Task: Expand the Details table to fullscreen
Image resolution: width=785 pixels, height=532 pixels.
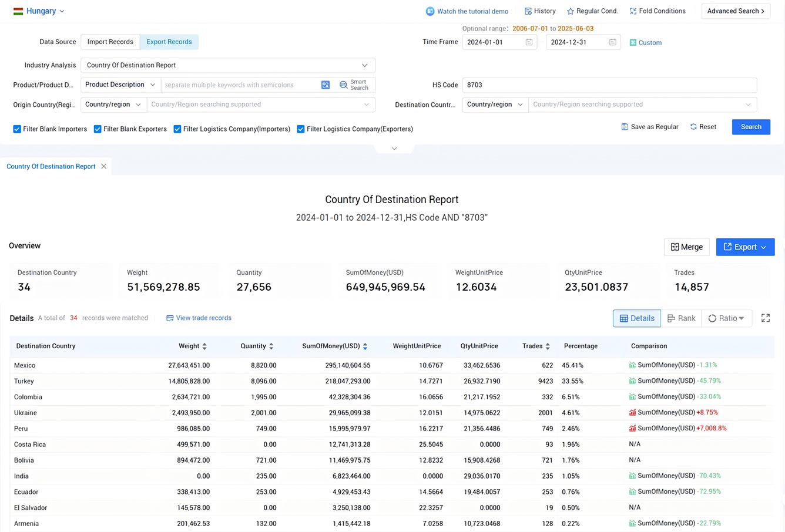Action: [766, 318]
